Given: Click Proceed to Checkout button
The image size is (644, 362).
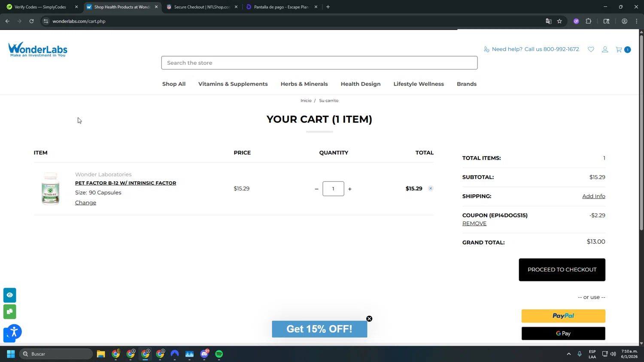Looking at the screenshot, I should click(562, 270).
